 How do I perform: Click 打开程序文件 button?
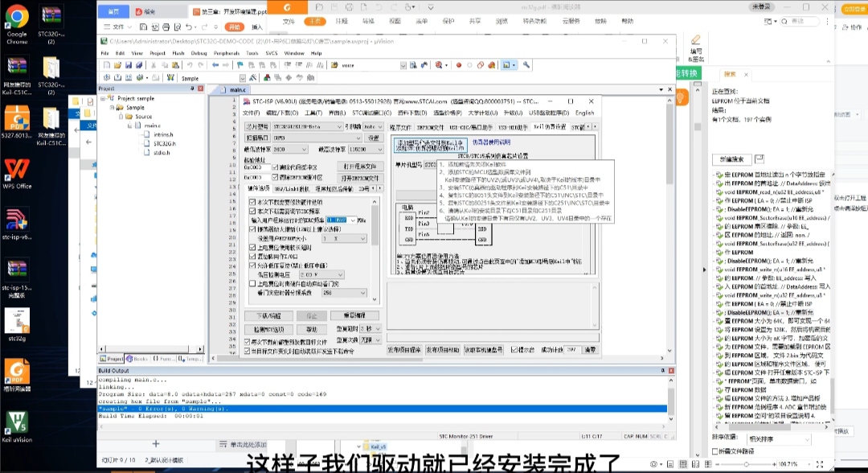360,167
